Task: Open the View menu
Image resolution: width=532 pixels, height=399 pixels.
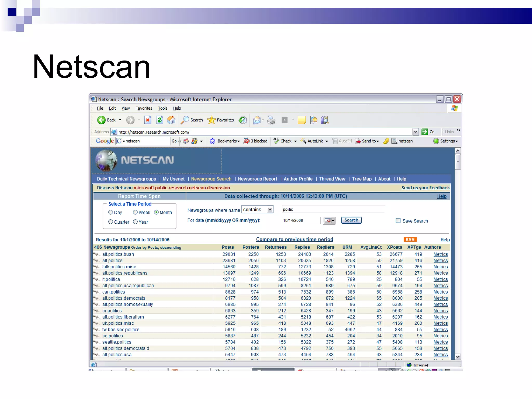Action: click(125, 108)
